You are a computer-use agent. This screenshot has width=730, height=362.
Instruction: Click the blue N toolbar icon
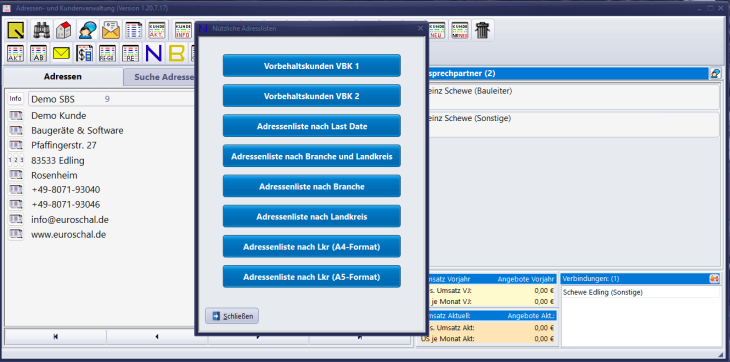tap(154, 53)
